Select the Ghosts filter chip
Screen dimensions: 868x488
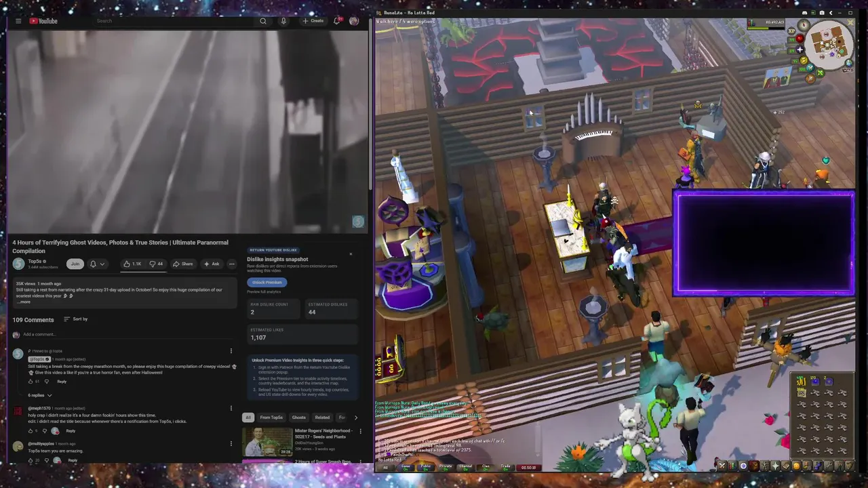point(298,418)
